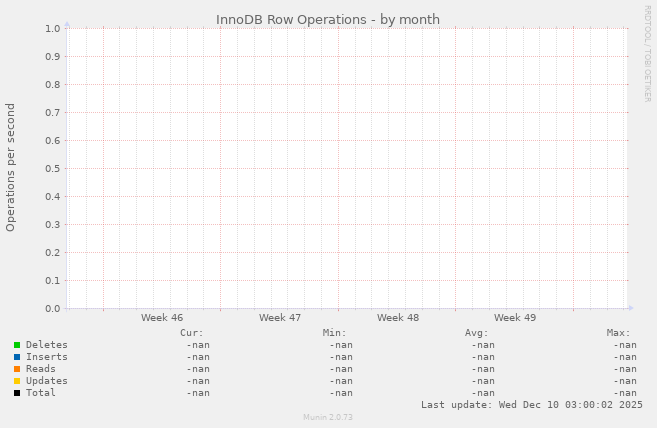Viewport: 657px width, 428px height.
Task: Click the Week 47 axis label
Action: point(280,318)
